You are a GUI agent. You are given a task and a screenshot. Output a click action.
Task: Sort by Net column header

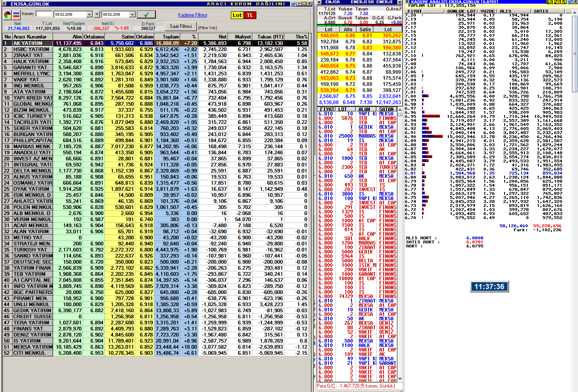pyautogui.click(x=213, y=36)
